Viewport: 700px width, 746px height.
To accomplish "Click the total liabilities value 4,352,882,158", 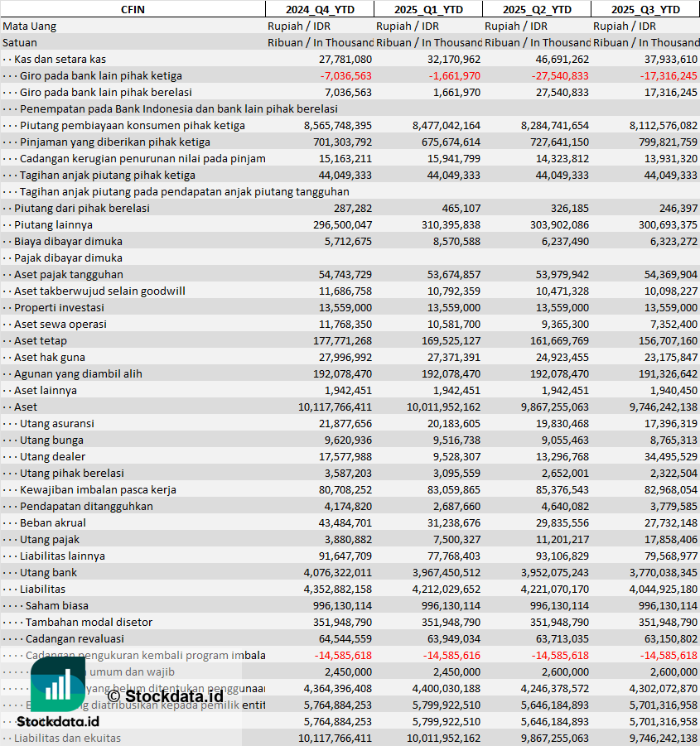I will coord(338,589).
